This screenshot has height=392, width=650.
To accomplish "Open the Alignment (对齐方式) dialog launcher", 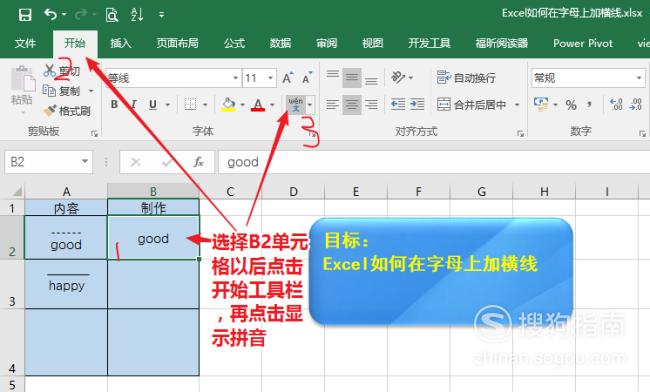I will (x=520, y=133).
